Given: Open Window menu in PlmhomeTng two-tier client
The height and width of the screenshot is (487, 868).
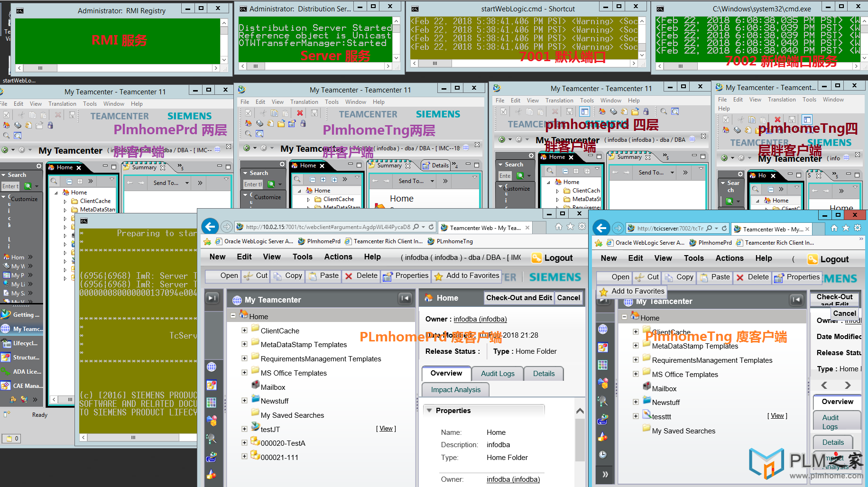Looking at the screenshot, I should click(x=356, y=102).
